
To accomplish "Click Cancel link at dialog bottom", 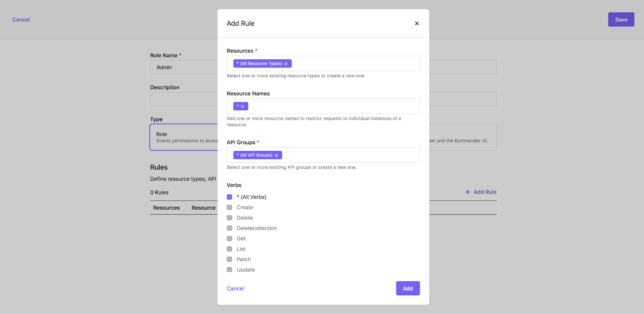I will pos(235,289).
